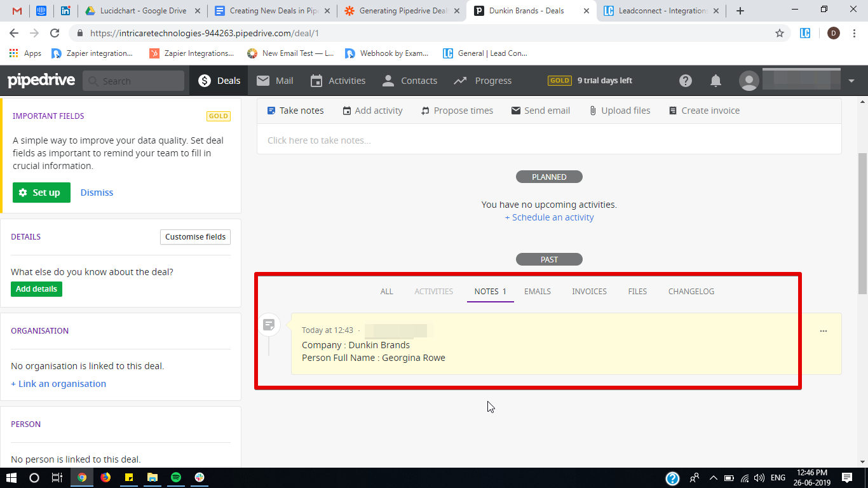Select Send email option
Viewport: 868px width, 488px height.
(541, 111)
